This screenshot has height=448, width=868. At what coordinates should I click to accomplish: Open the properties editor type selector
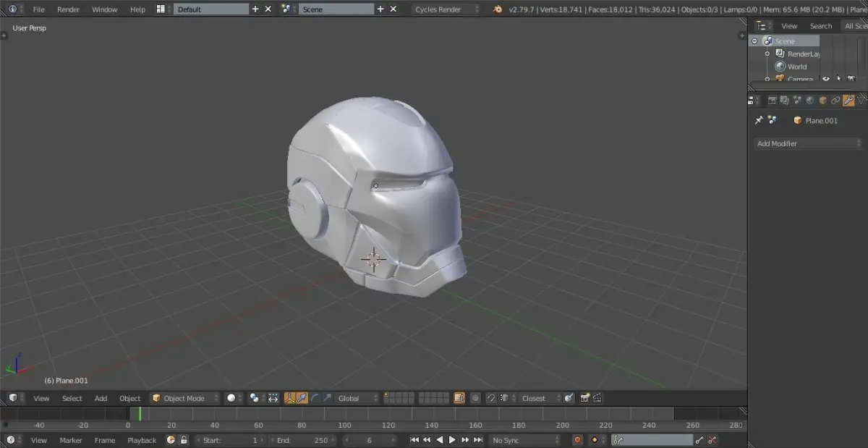point(754,101)
